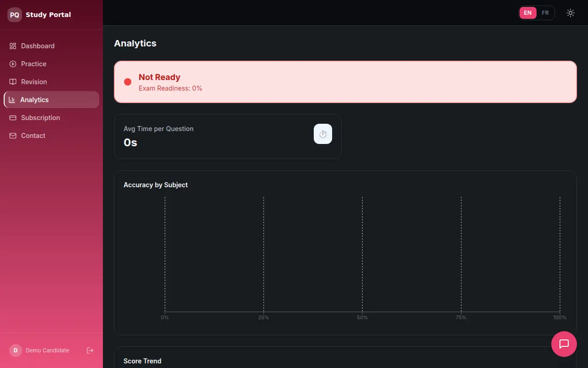Select Analytics in the sidebar

[51, 100]
